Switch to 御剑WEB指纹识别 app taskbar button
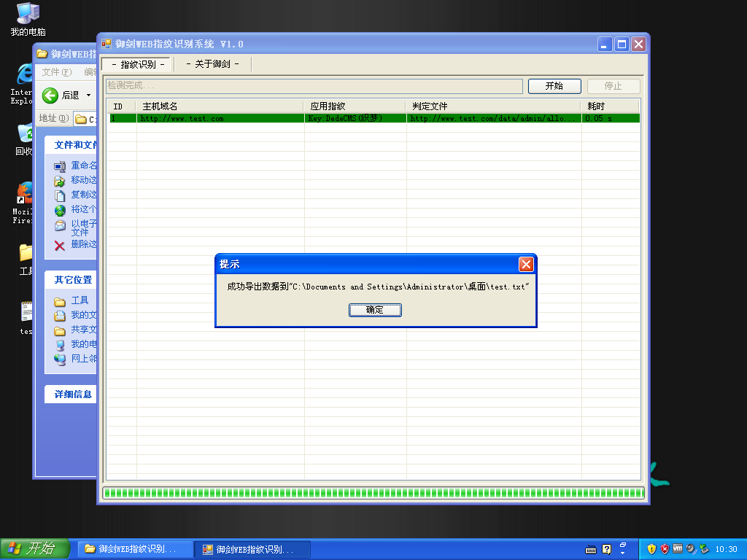The height and width of the screenshot is (560, 747). coord(253,550)
